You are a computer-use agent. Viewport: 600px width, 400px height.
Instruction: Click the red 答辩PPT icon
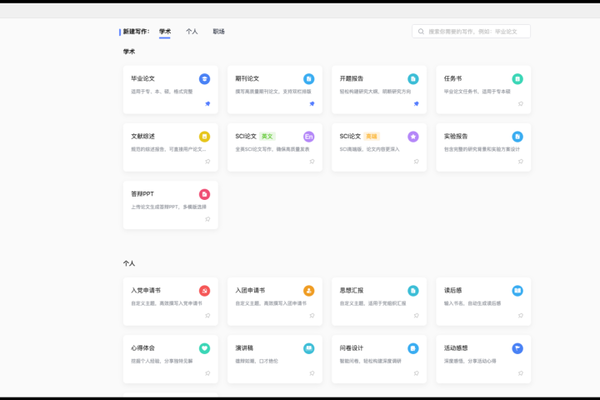(x=204, y=194)
